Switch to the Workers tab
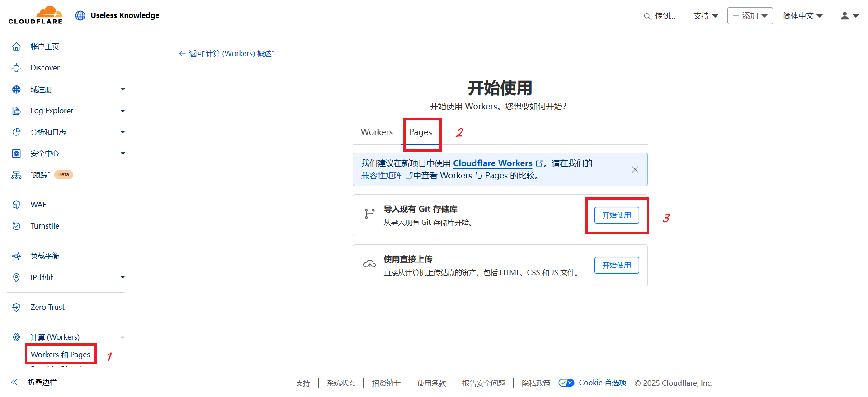The image size is (868, 397). [x=377, y=132]
